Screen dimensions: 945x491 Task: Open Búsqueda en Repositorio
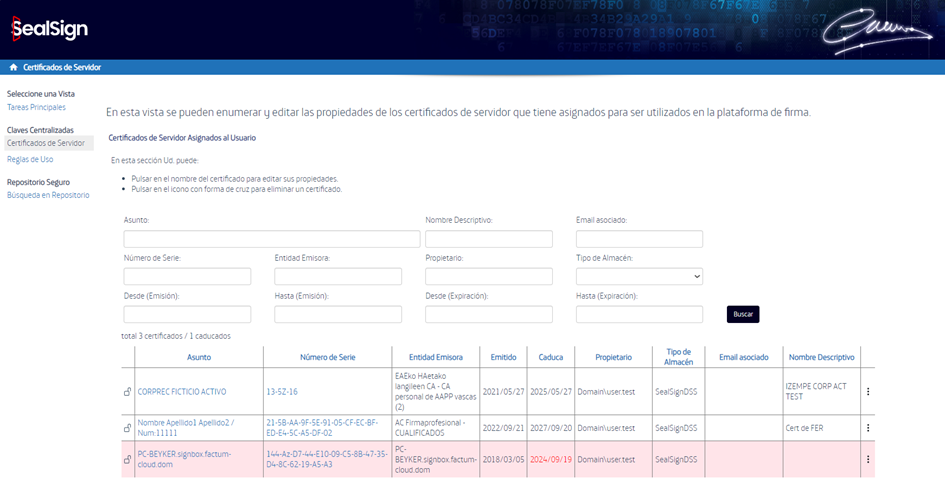pyautogui.click(x=48, y=195)
